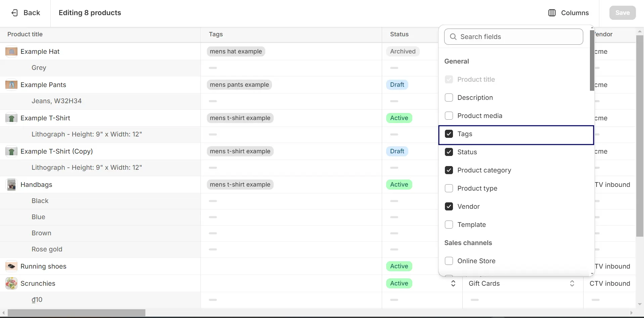Click Active status of Handbags
The height and width of the screenshot is (318, 644).
tap(399, 185)
